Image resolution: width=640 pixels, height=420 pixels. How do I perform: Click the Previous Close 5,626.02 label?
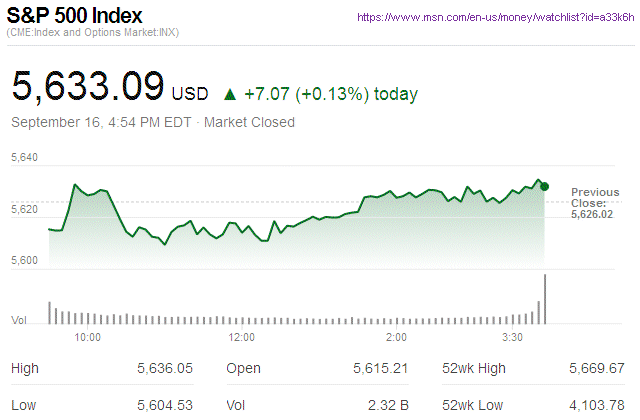point(595,202)
